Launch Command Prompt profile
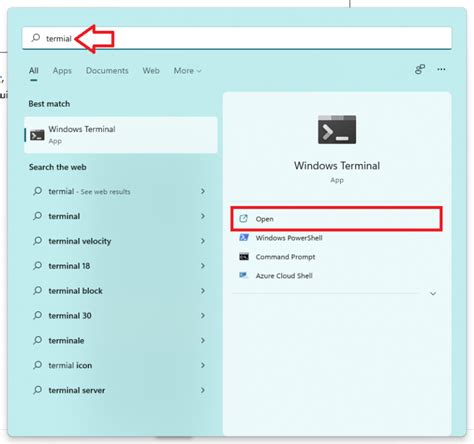 285,257
